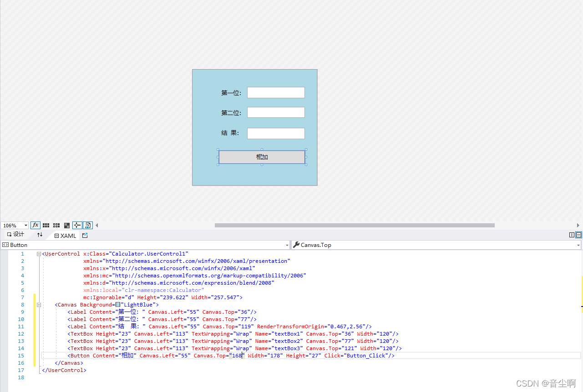Click the left scroll arrow of design view
Screen dimensions: 583x392
pyautogui.click(x=96, y=225)
